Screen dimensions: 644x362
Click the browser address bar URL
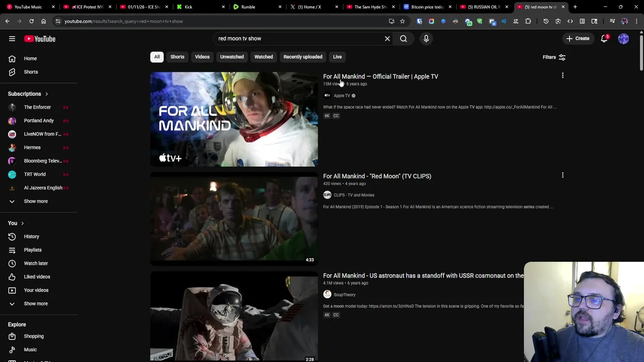coord(123,21)
